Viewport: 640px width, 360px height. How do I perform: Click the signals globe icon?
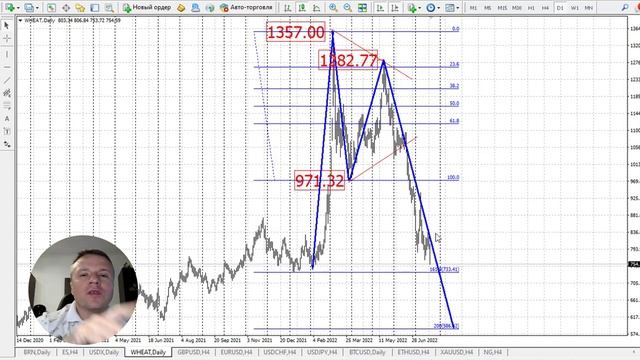[x=210, y=7]
